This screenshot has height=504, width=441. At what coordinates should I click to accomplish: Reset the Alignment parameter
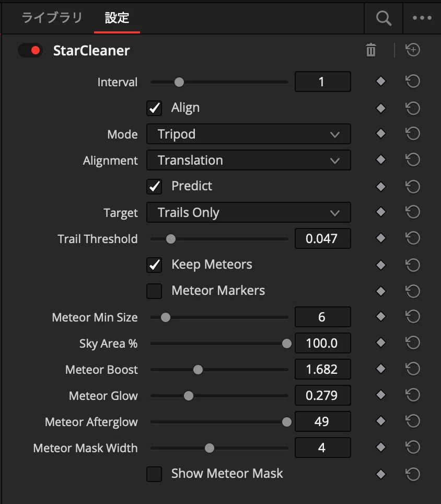tap(413, 159)
